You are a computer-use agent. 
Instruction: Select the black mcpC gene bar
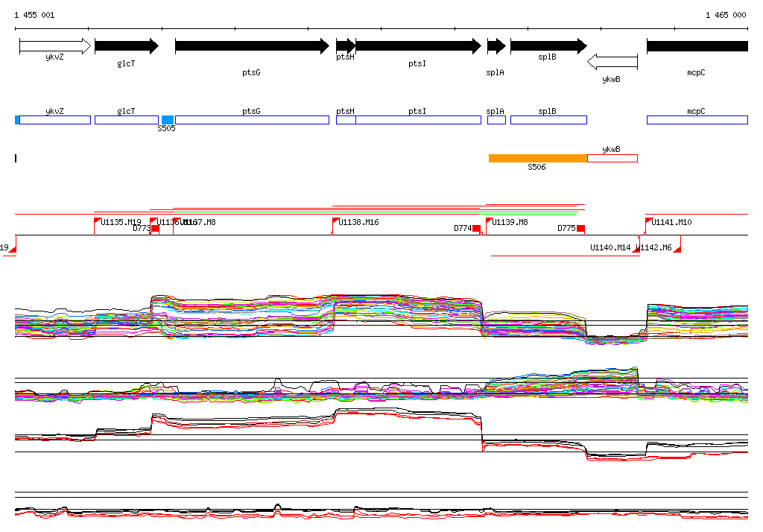coord(697,46)
